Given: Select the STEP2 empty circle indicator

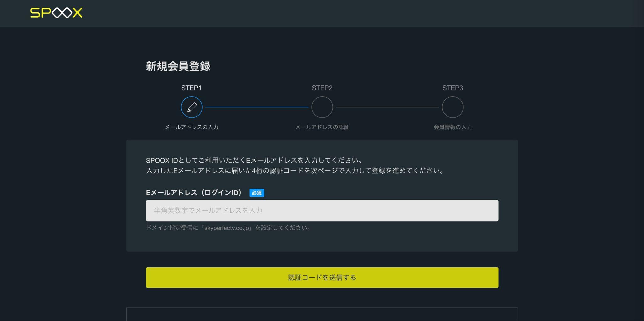Looking at the screenshot, I should 322,107.
